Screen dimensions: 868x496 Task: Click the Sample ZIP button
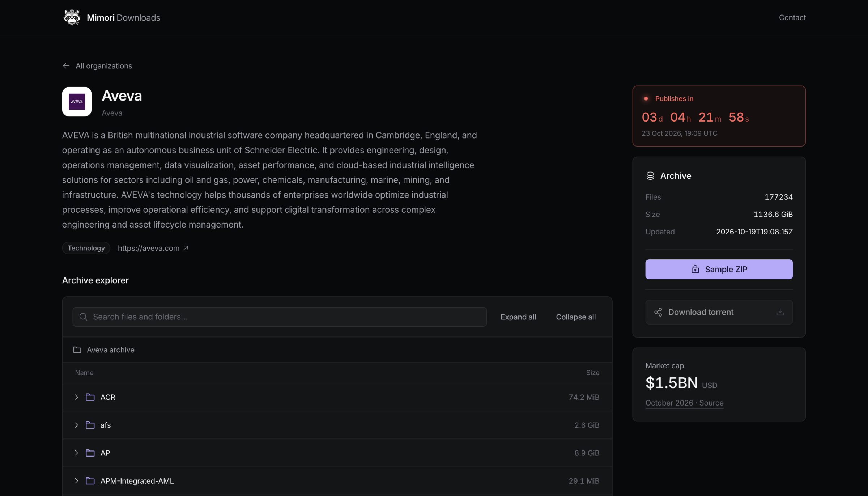(719, 269)
